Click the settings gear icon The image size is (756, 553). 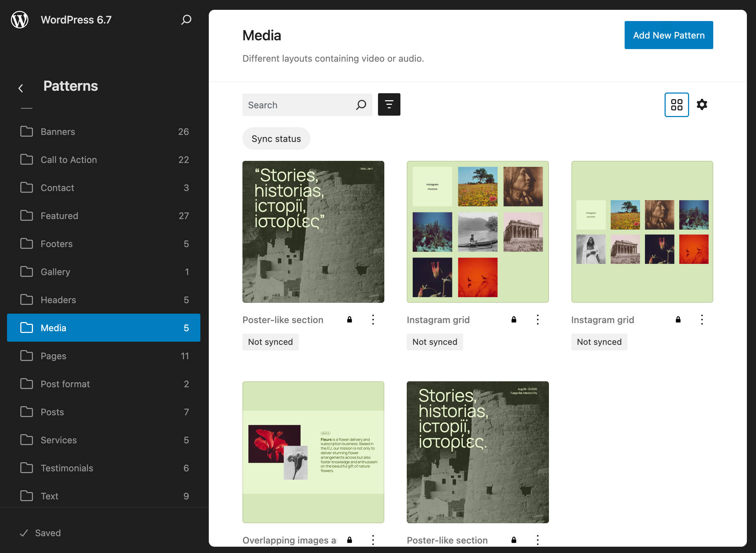(703, 104)
